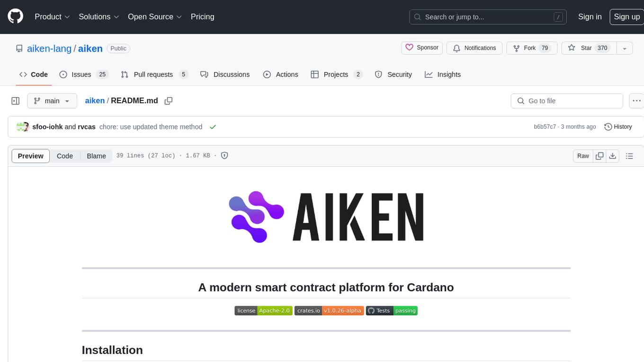
Task: Star the aiken repository
Action: pyautogui.click(x=589, y=48)
